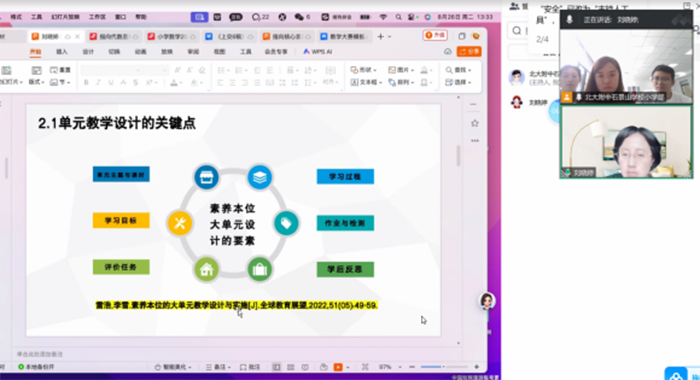Open reading view icon in status bar

point(305,367)
